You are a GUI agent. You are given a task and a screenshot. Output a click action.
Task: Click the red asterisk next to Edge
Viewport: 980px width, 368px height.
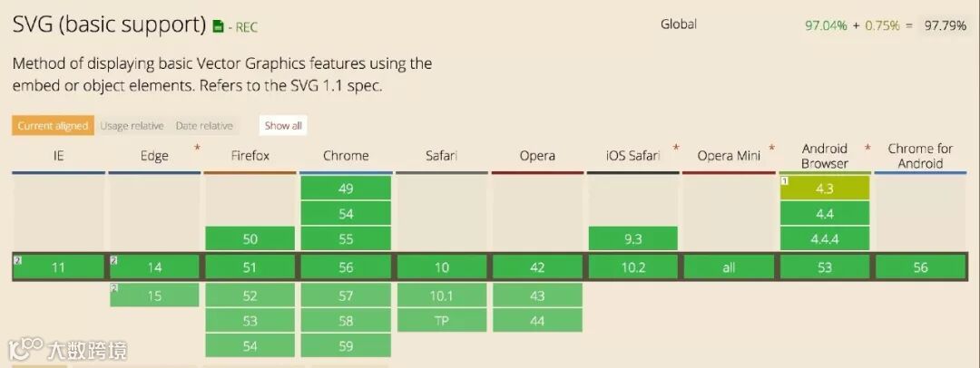(x=197, y=148)
